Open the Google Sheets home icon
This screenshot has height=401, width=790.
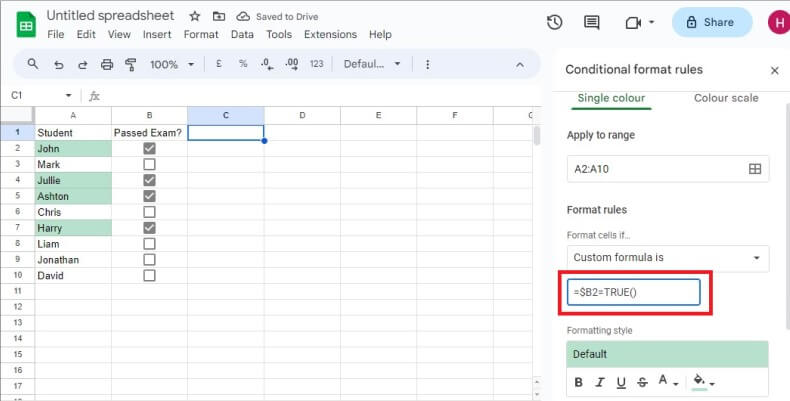26,25
